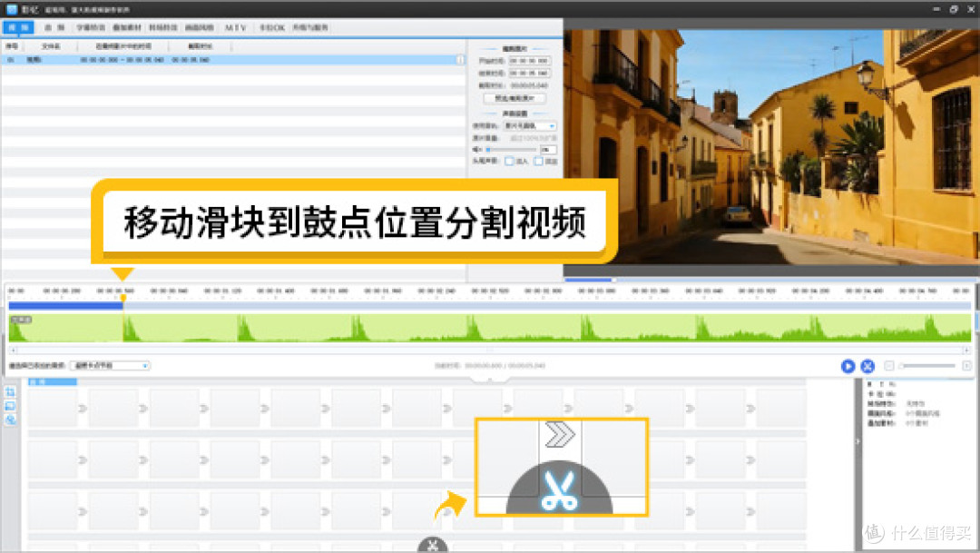
Task: Click the 截取时长 column header
Action: pos(200,46)
